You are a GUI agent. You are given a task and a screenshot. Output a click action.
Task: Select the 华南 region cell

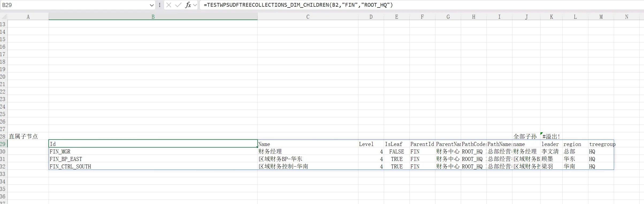[575, 166]
